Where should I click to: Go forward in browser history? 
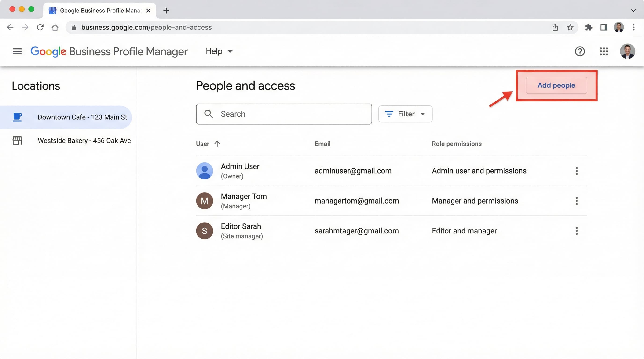[25, 27]
